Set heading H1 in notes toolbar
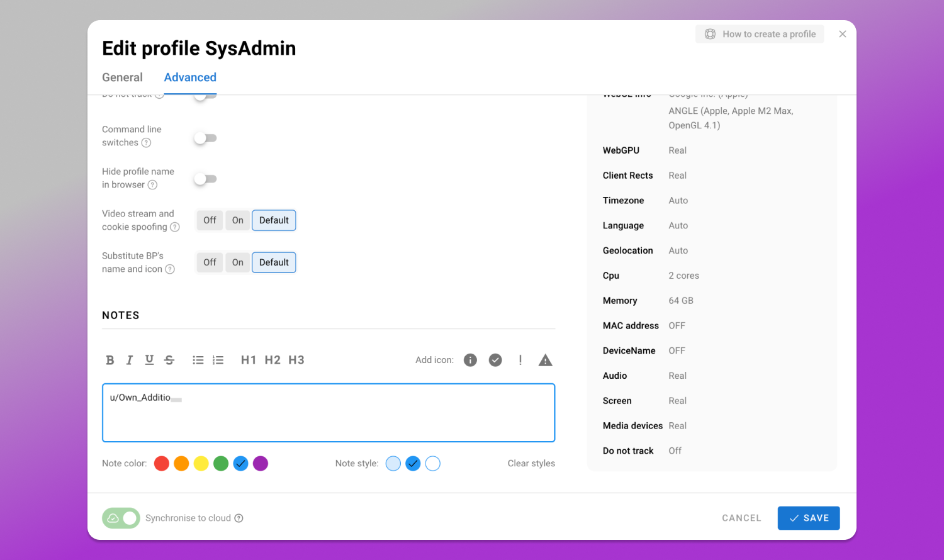 249,360
